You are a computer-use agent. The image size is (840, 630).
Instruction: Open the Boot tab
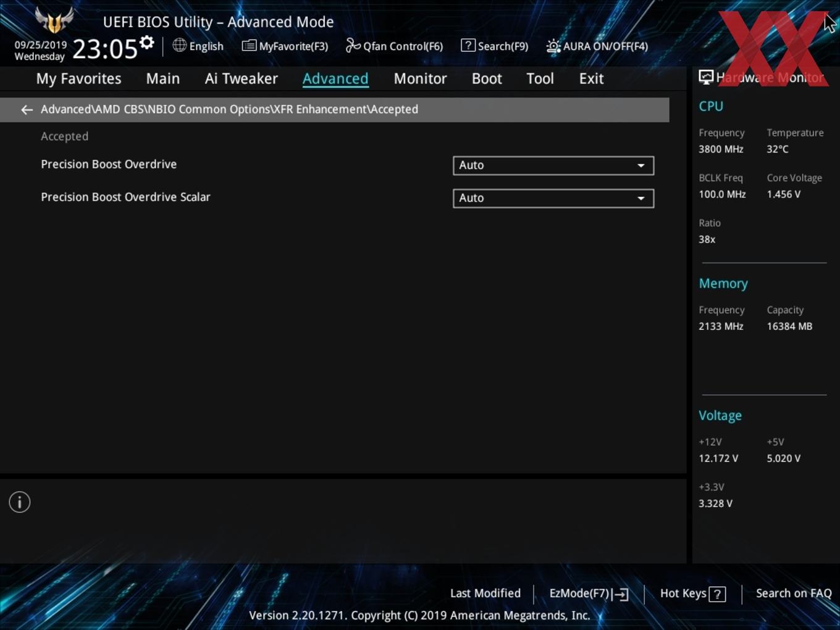487,78
